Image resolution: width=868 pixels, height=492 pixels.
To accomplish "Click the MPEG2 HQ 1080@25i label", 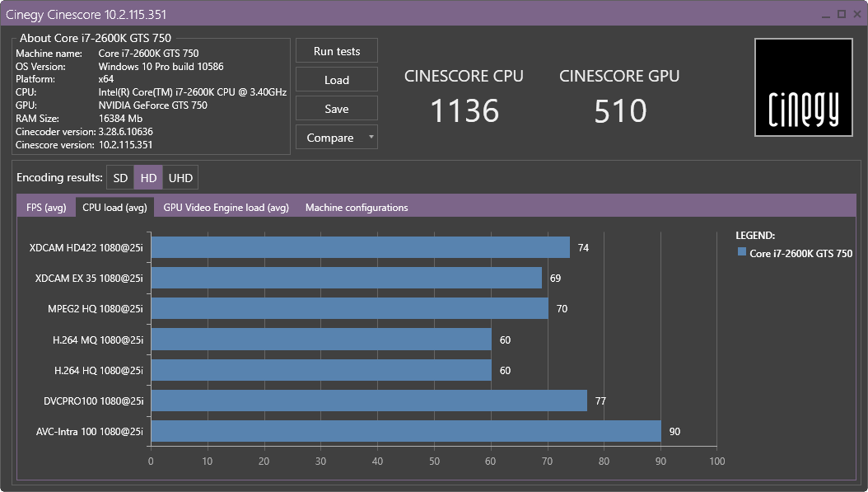I will pos(96,308).
